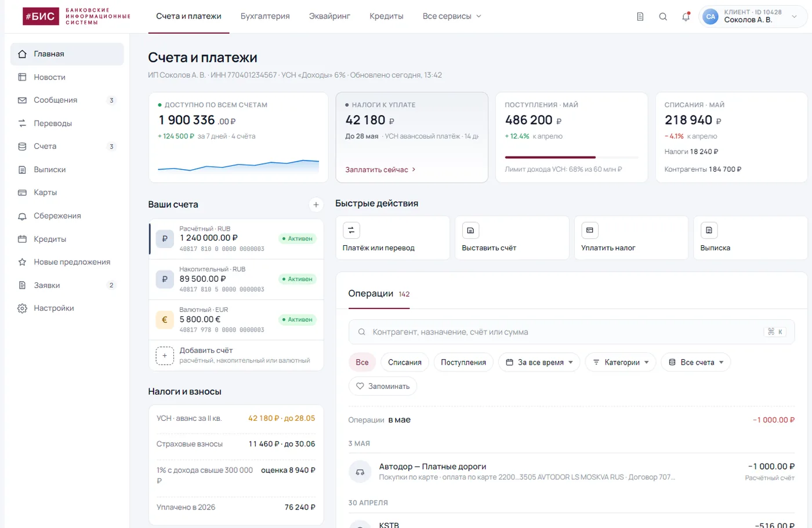Click the dashed plus icon for Добавить счёт
The height and width of the screenshot is (528, 812).
[165, 355]
